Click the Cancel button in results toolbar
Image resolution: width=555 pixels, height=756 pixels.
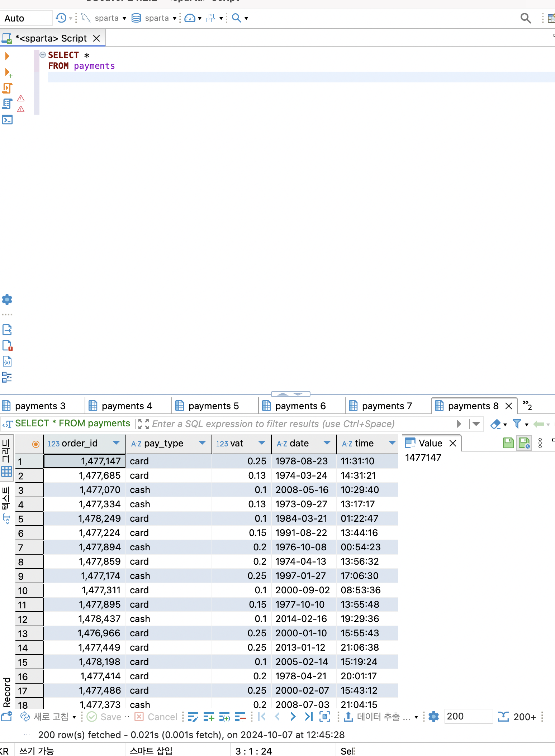[x=156, y=717]
